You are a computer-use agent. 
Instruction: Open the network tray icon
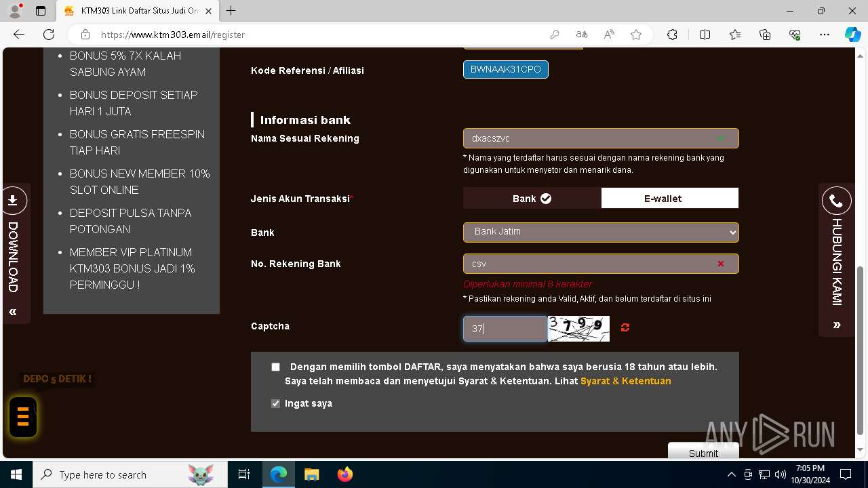click(764, 474)
